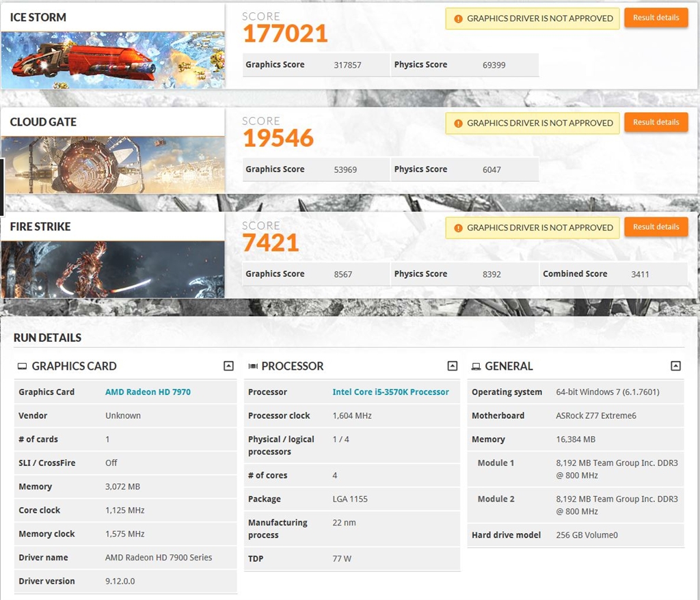
Task: Click the FIRE STRIKE heading
Action: pyautogui.click(x=40, y=226)
